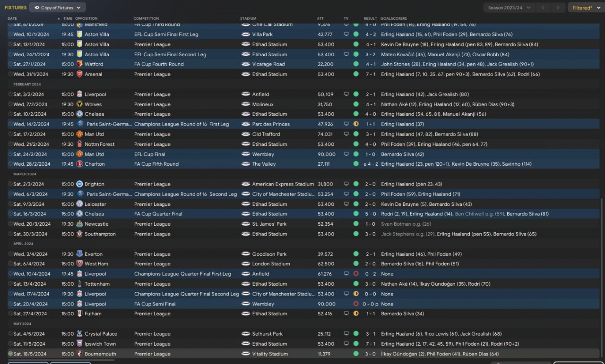Open the Season 2023/24 dropdown
The height and width of the screenshot is (364, 605).
click(510, 8)
